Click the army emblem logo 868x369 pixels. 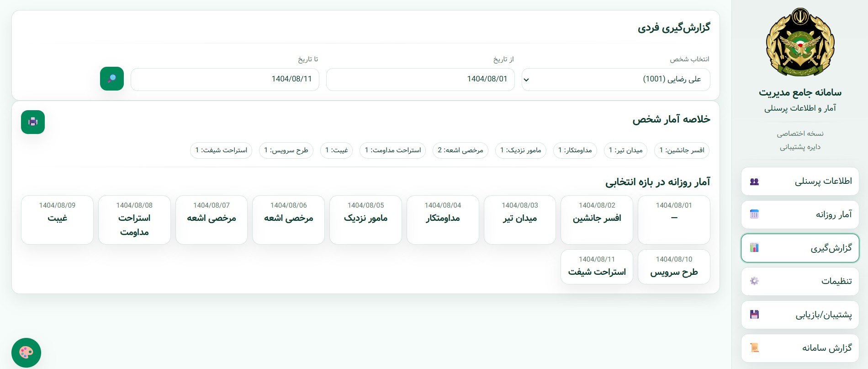tap(800, 42)
